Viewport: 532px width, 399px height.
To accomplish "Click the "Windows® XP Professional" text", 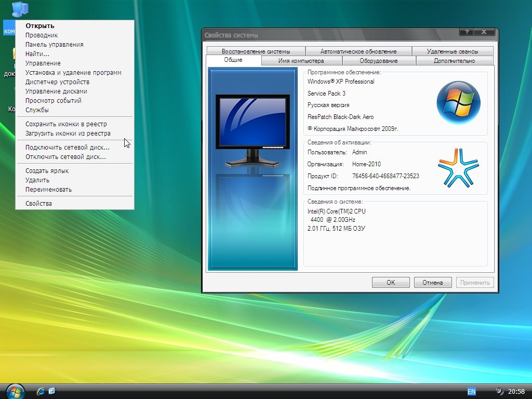I will click(341, 82).
